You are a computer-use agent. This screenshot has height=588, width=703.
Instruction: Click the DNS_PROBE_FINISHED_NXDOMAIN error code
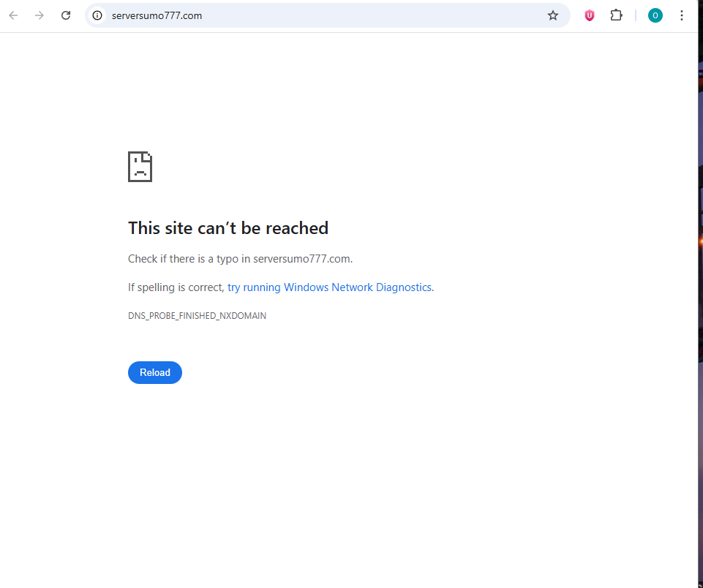[197, 316]
